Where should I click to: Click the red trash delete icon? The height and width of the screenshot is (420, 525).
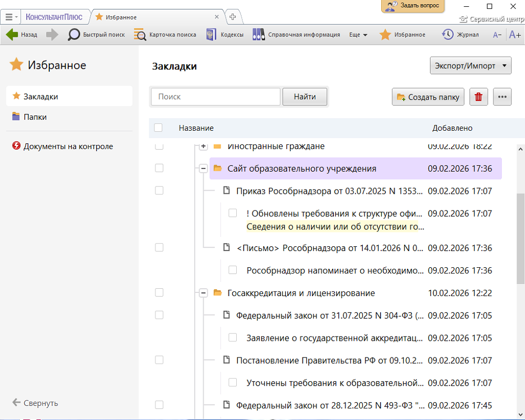point(478,97)
